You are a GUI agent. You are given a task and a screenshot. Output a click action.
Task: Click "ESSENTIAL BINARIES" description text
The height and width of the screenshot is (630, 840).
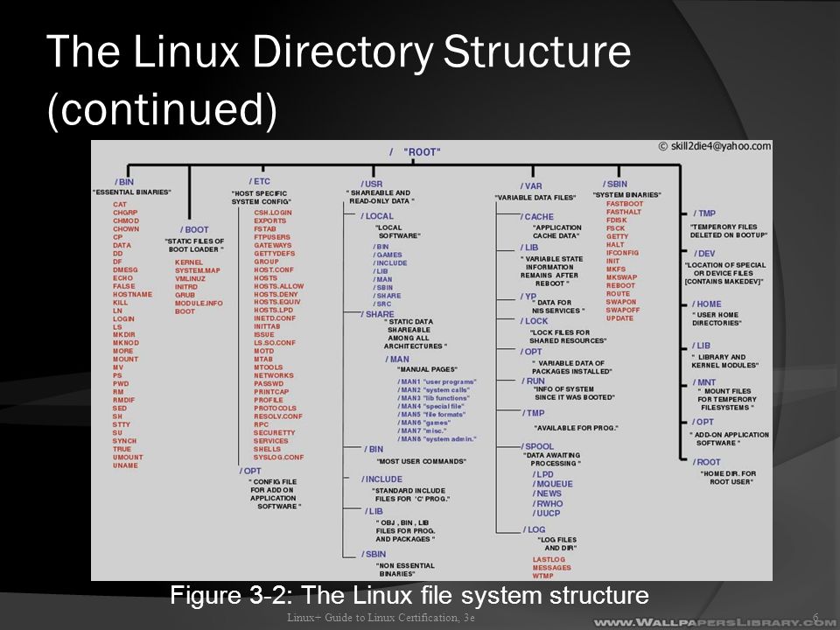(x=132, y=192)
